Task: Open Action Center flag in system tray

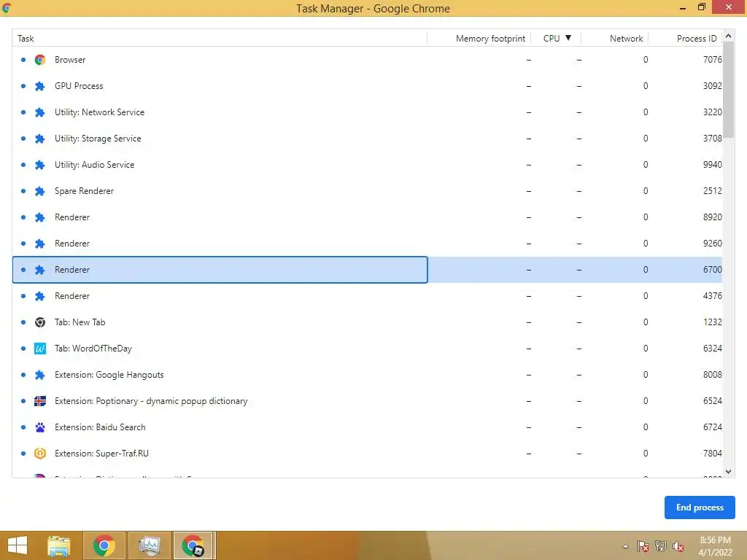Action: 643,546
